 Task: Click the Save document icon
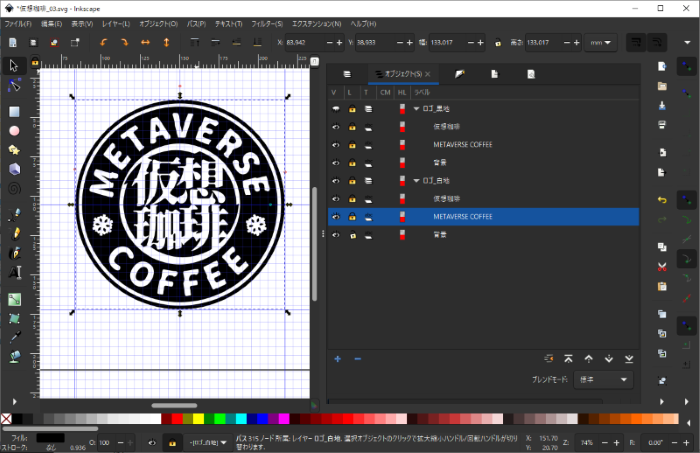[x=662, y=106]
